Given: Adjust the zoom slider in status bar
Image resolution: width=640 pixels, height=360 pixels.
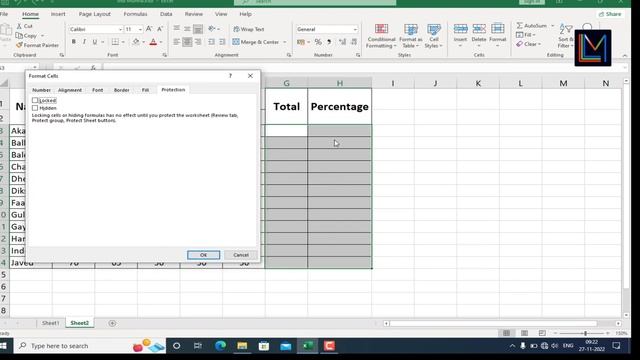Looking at the screenshot, I should click(585, 333).
